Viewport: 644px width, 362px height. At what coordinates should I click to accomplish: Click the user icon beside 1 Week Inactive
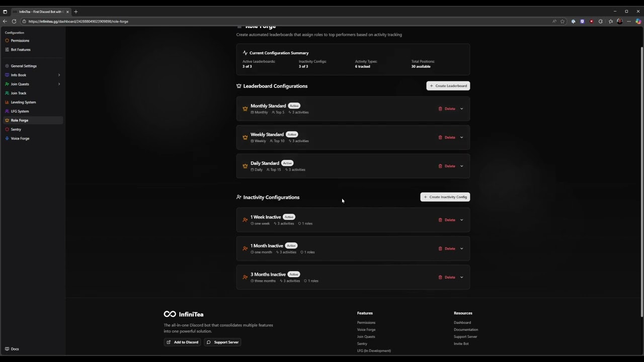(245, 220)
